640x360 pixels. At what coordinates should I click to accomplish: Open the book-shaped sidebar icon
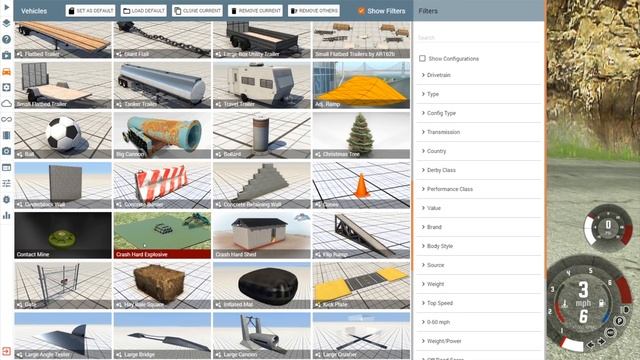(6, 135)
